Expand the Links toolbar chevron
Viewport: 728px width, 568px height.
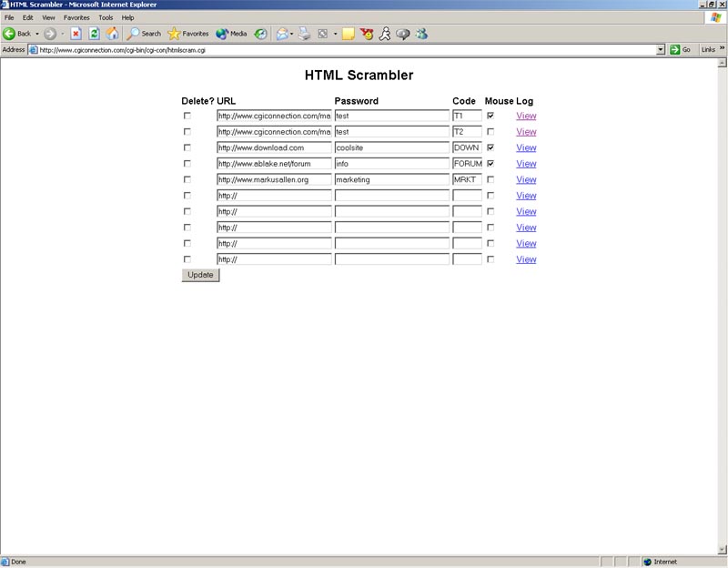(722, 48)
